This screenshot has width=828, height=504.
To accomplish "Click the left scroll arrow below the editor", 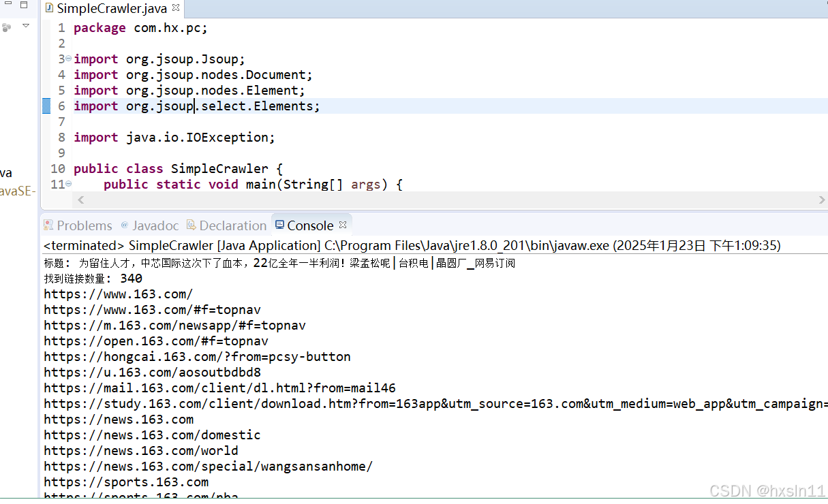I will pos(80,200).
